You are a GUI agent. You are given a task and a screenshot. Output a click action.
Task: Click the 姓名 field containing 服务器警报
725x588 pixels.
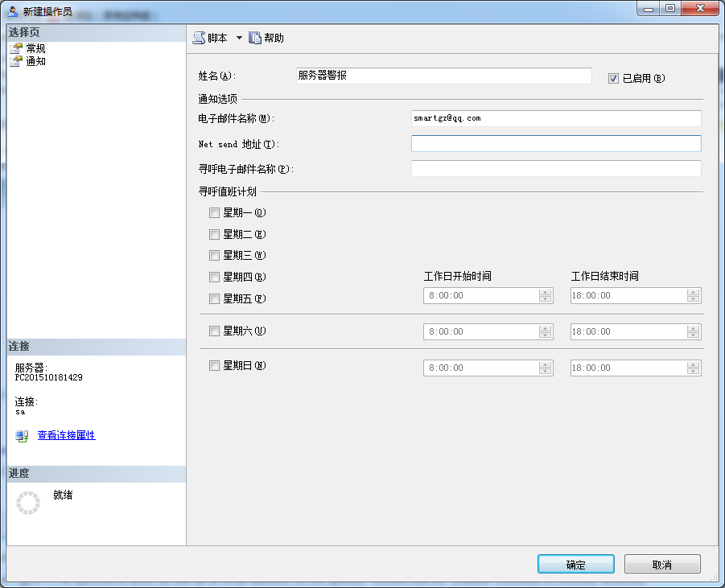443,76
